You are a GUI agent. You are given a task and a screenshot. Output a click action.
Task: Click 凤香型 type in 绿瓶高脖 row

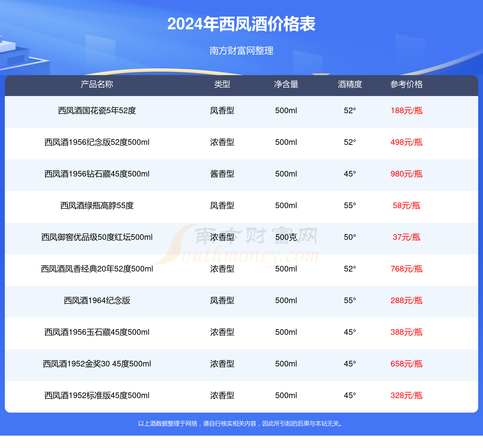[222, 205]
